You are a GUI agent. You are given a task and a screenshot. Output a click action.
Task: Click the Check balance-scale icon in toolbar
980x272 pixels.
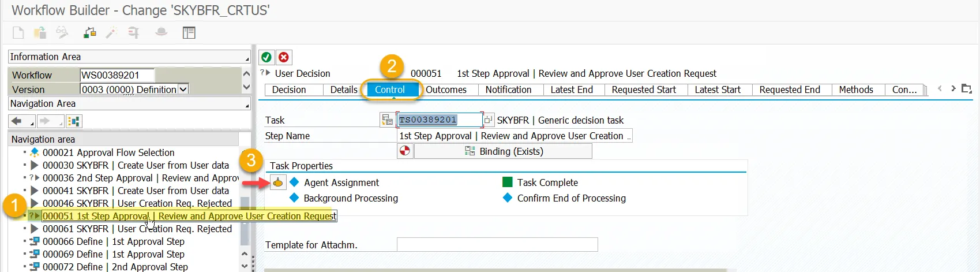coord(89,33)
